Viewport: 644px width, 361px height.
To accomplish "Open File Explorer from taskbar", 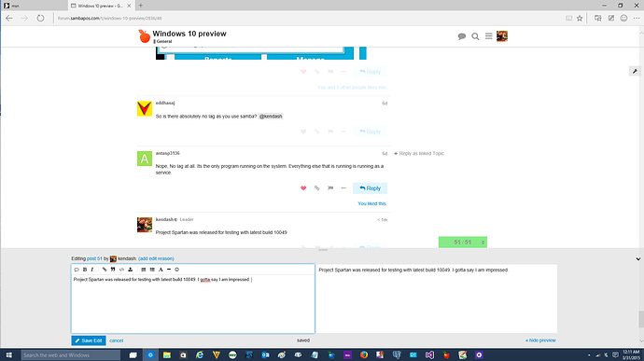I will pos(167,354).
